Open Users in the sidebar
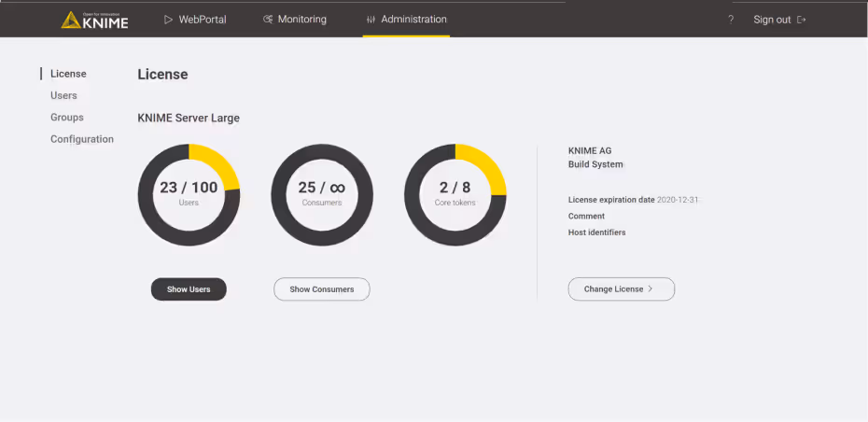This screenshot has width=868, height=422. coord(63,95)
